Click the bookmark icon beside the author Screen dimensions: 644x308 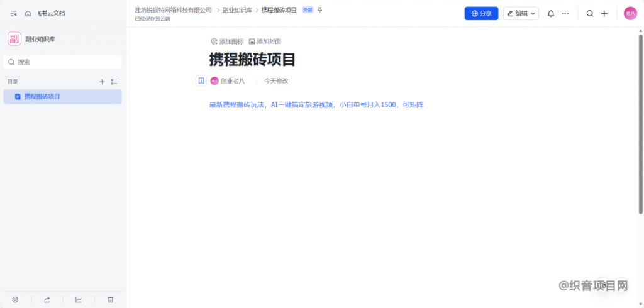pos(201,81)
